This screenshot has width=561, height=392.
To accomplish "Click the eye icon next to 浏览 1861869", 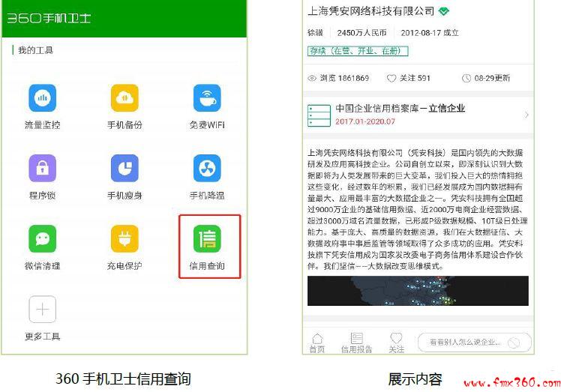I will point(312,78).
